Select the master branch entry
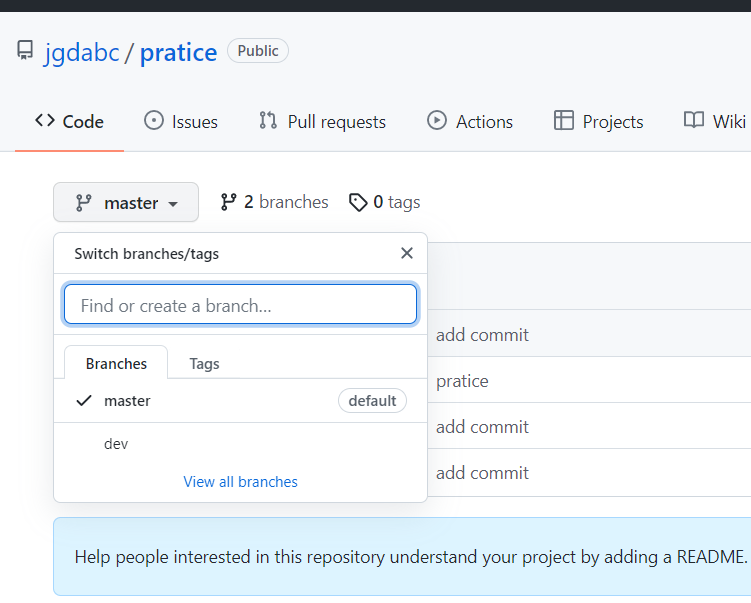This screenshot has height=603, width=751. point(240,400)
